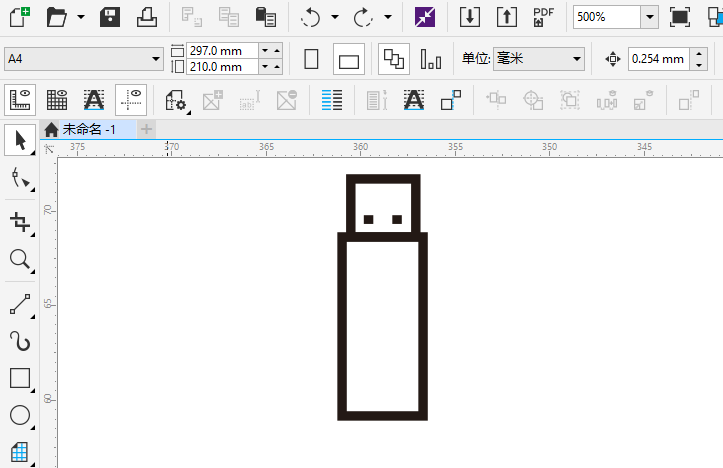Image resolution: width=723 pixels, height=468 pixels.
Task: Activate the Zoom magnifier tool
Action: pyautogui.click(x=19, y=261)
